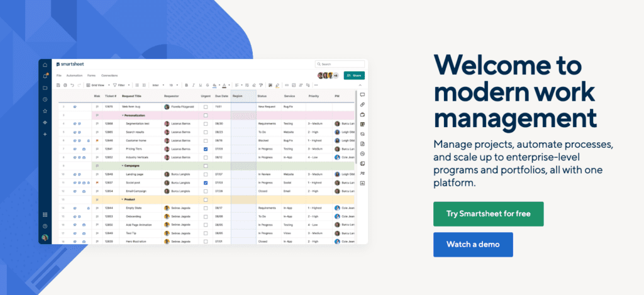Open the Attachments paperclip in right rail

tap(362, 104)
